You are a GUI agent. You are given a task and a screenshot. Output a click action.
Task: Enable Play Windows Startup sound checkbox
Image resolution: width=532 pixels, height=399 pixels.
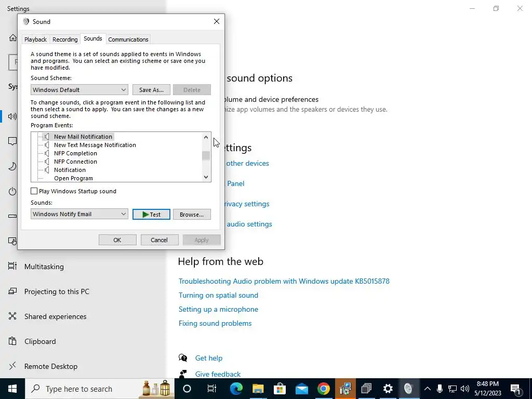tap(34, 191)
